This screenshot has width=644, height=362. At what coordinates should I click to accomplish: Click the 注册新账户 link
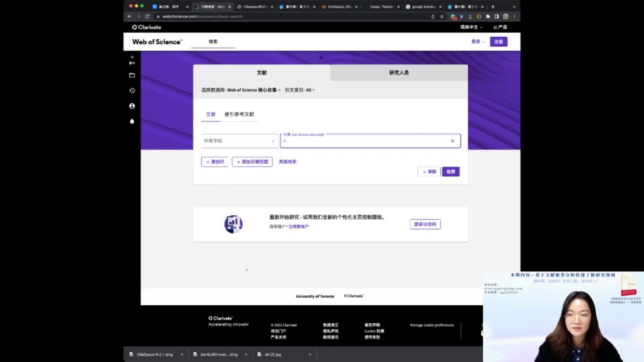point(299,227)
